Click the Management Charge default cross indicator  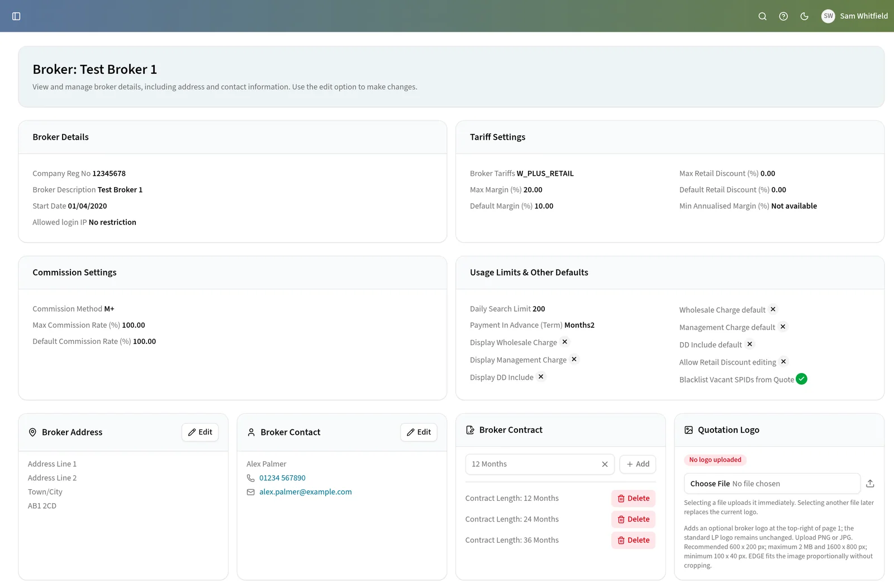click(x=783, y=326)
